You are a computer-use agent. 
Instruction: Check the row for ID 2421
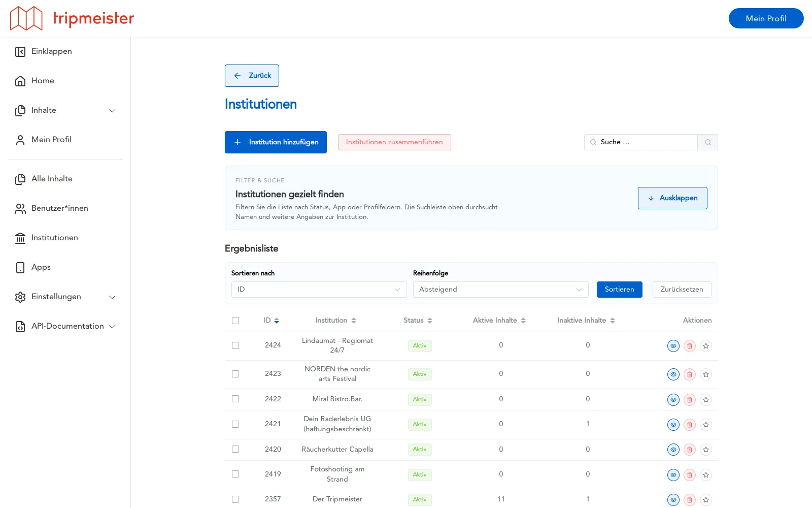point(235,424)
